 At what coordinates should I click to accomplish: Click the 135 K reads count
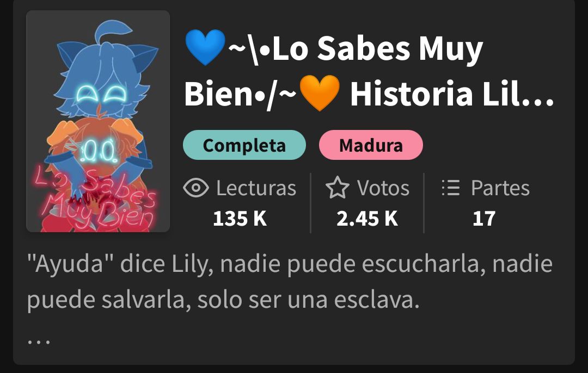tap(240, 219)
